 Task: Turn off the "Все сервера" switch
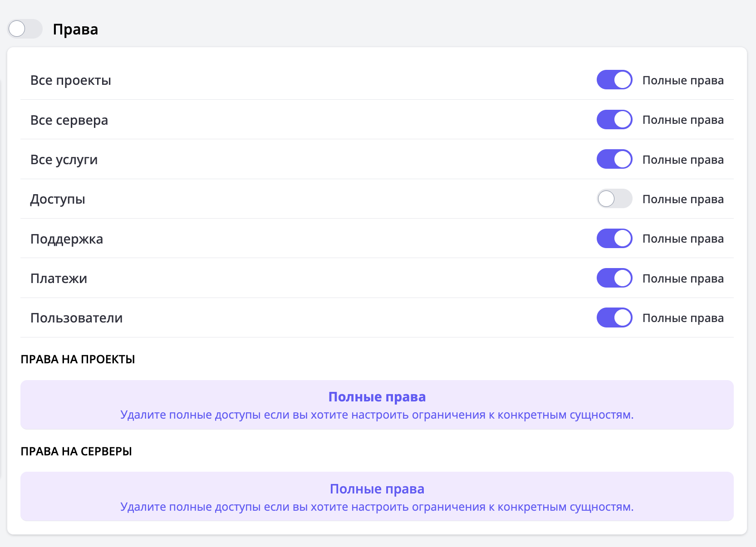click(x=614, y=120)
